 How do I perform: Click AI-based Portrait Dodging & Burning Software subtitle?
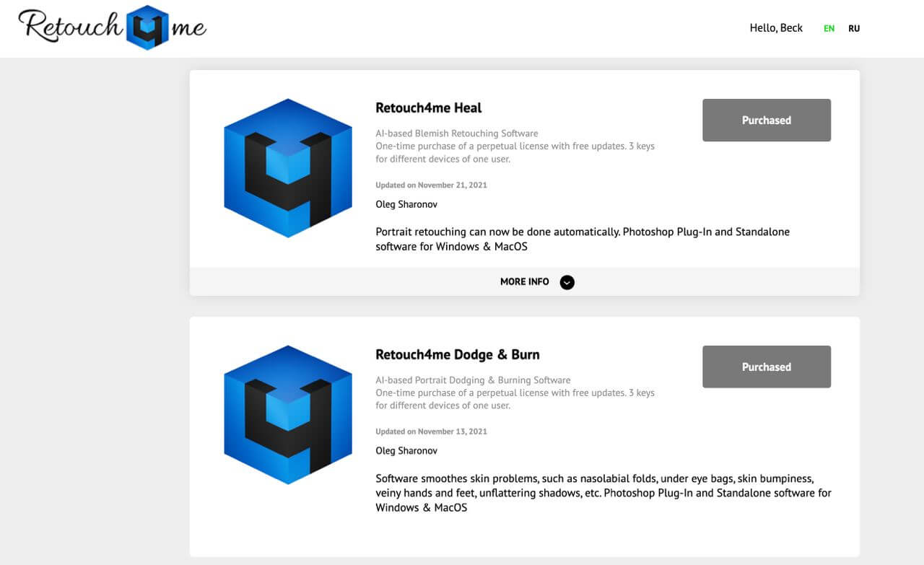(x=473, y=380)
